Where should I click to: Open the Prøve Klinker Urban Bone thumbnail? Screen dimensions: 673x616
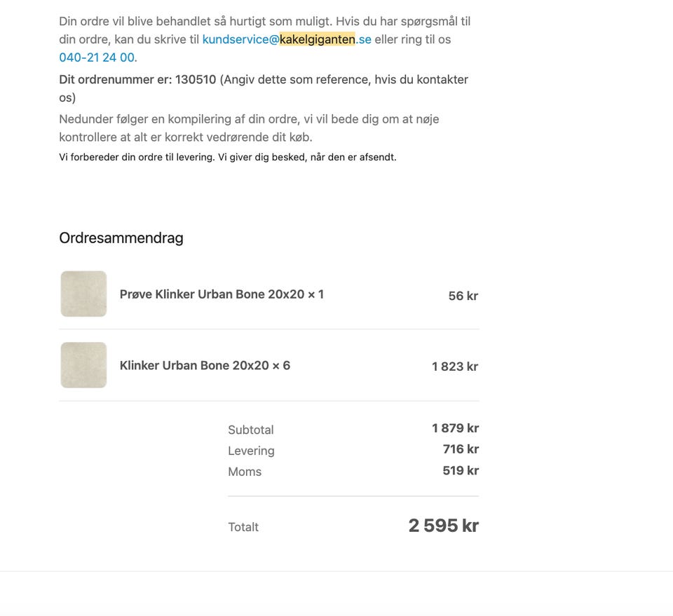83,294
